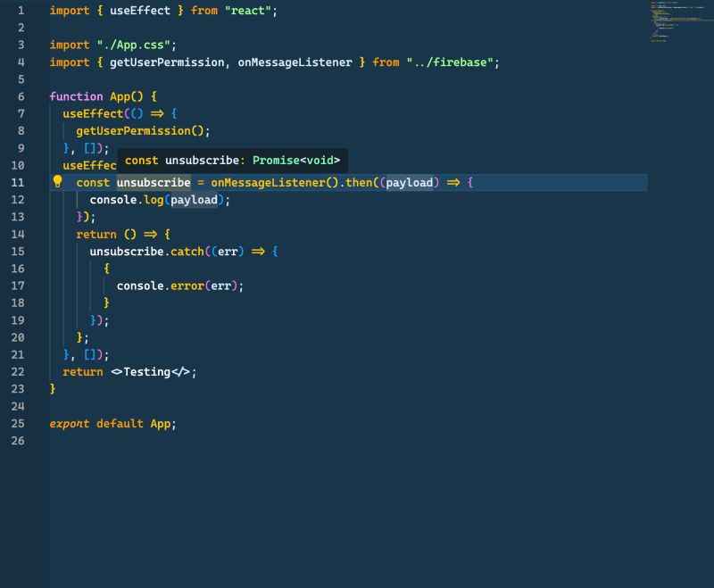Click line number 11 in the gutter

(x=20, y=182)
